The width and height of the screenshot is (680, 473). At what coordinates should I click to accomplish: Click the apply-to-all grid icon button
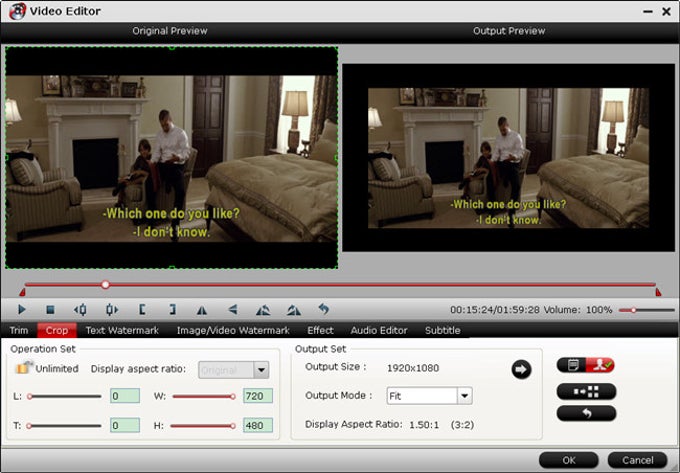coord(586,391)
